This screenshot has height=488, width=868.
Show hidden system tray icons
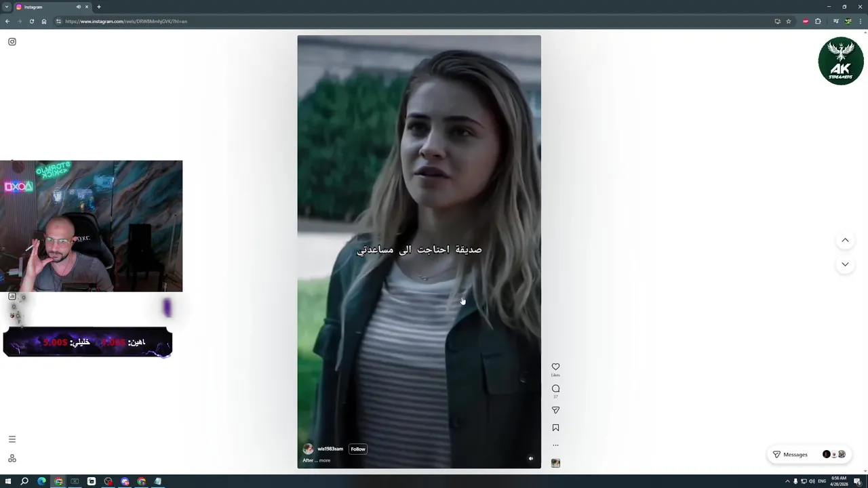pos(787,481)
